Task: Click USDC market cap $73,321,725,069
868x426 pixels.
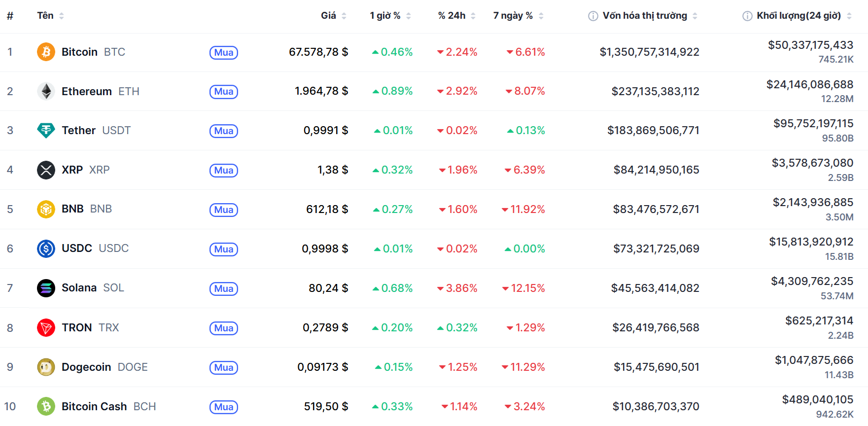Action: (x=656, y=248)
